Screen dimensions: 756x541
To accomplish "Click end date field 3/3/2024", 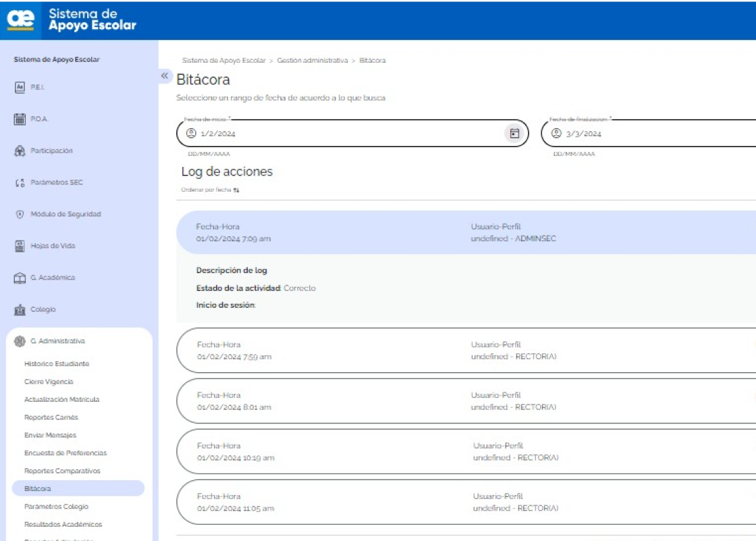I will tap(649, 133).
